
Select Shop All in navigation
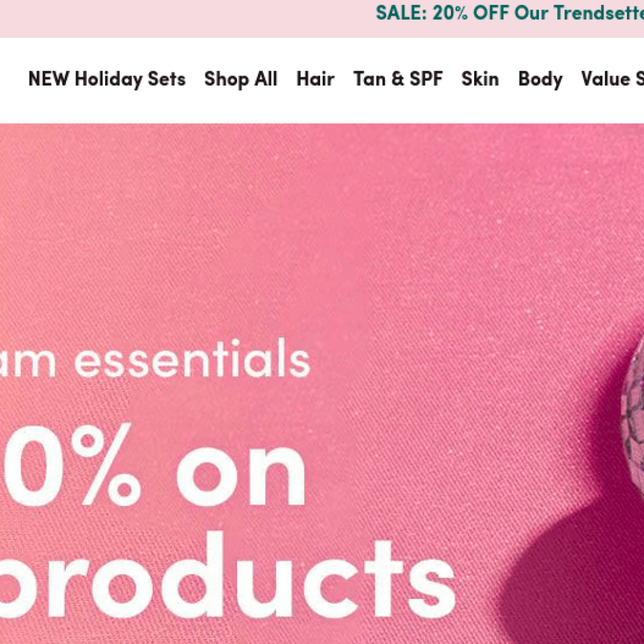tap(241, 79)
